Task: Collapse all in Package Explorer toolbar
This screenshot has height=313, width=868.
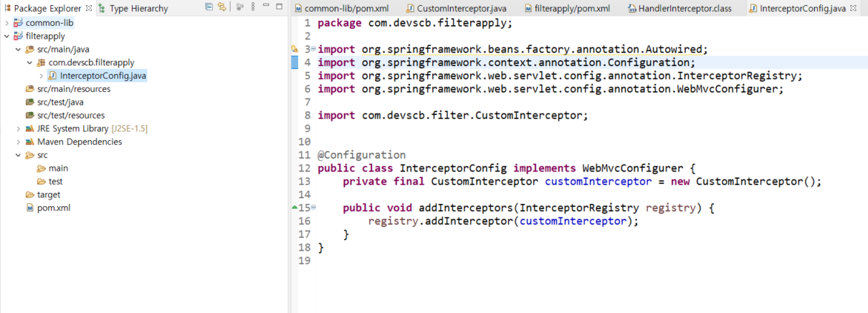Action: (209, 8)
